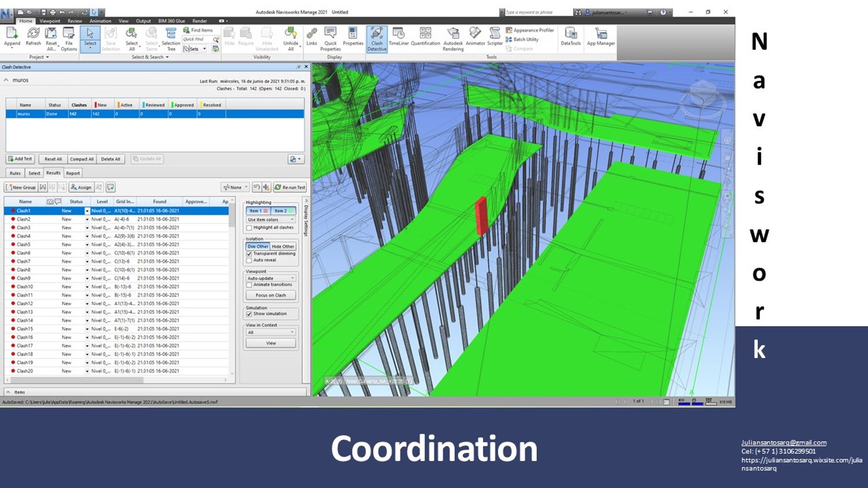Click the Focus on Clash button

point(271,295)
